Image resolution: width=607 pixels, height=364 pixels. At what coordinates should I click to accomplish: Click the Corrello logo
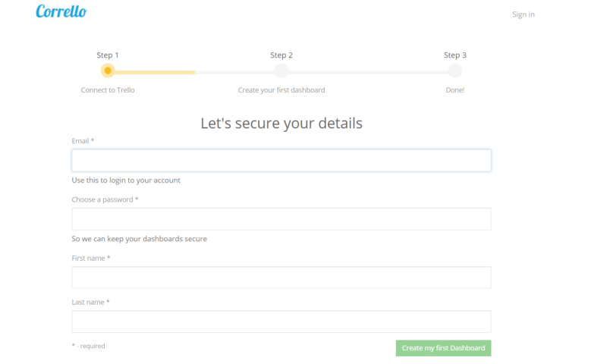[61, 12]
